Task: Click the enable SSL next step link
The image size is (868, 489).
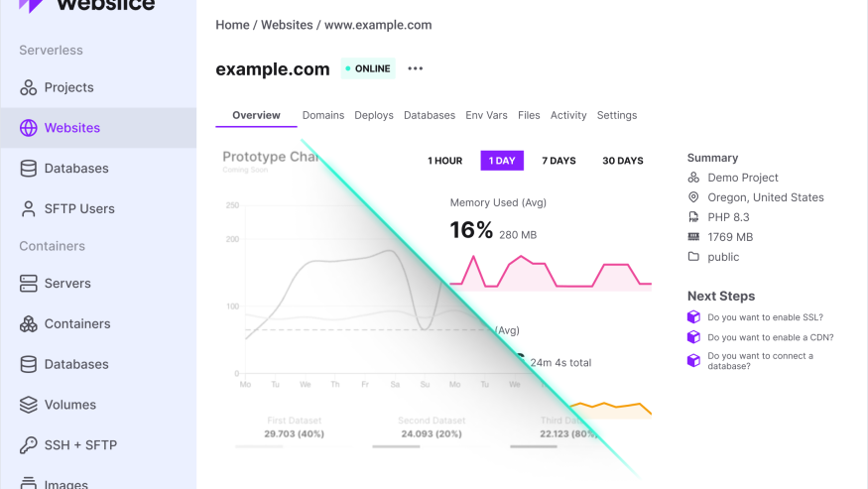Action: click(x=765, y=317)
